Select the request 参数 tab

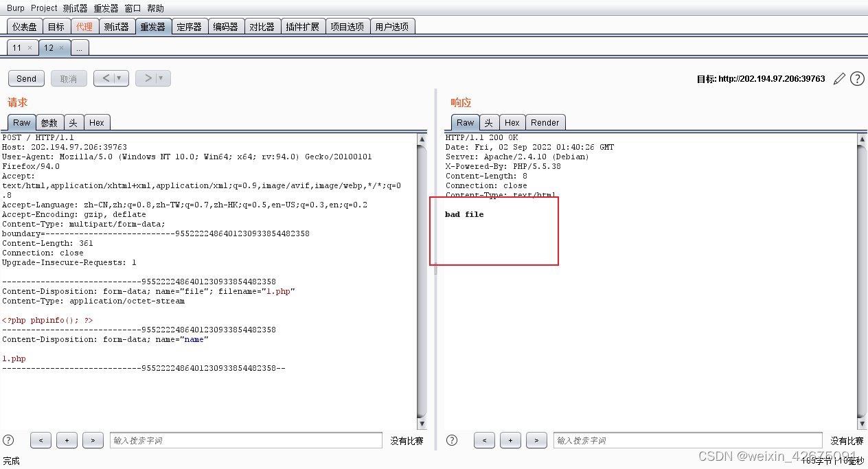coord(49,123)
